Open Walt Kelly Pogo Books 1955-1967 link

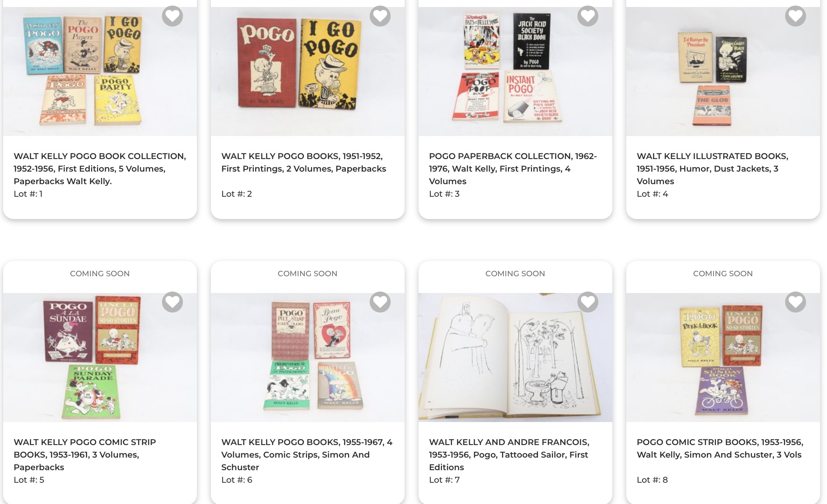307,454
